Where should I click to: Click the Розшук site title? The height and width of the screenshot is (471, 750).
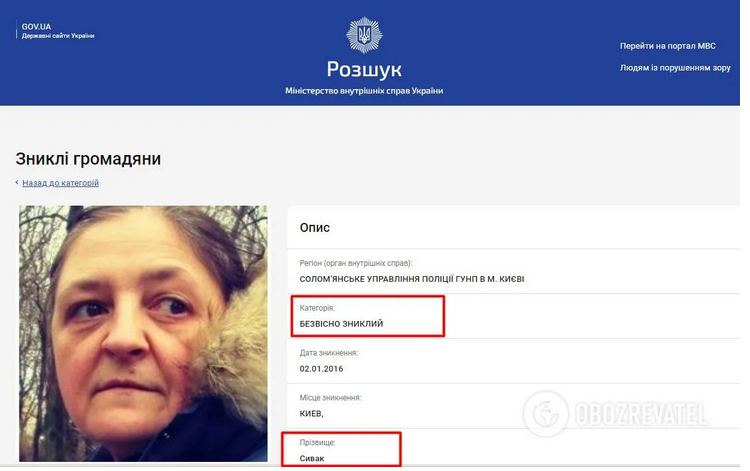pos(364,69)
